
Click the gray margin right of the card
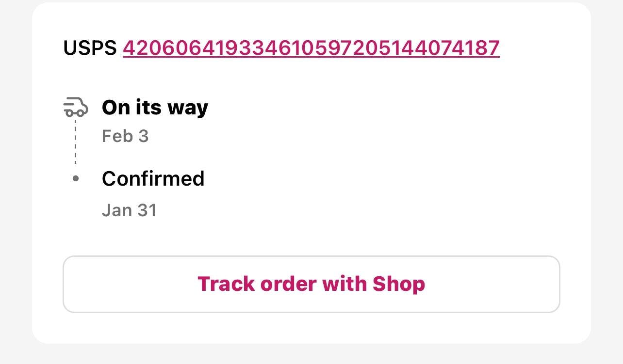tap(607, 182)
